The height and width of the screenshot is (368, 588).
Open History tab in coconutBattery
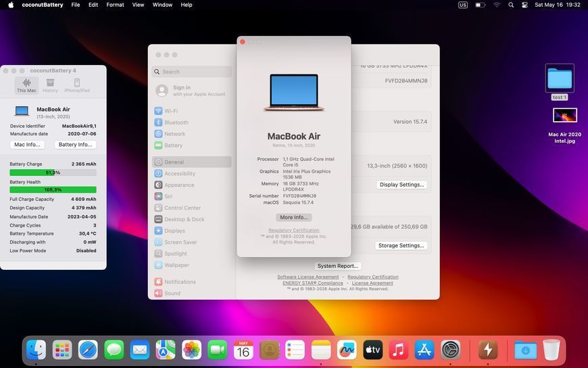tap(50, 86)
